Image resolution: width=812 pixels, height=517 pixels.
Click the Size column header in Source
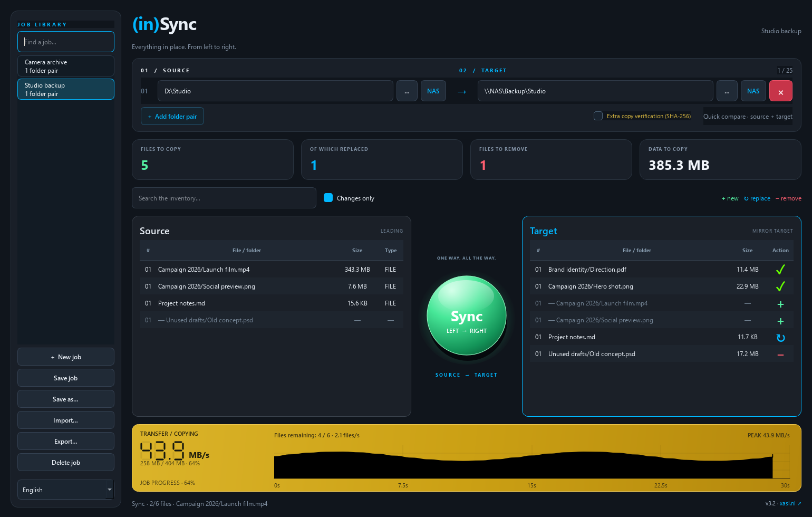pos(357,251)
